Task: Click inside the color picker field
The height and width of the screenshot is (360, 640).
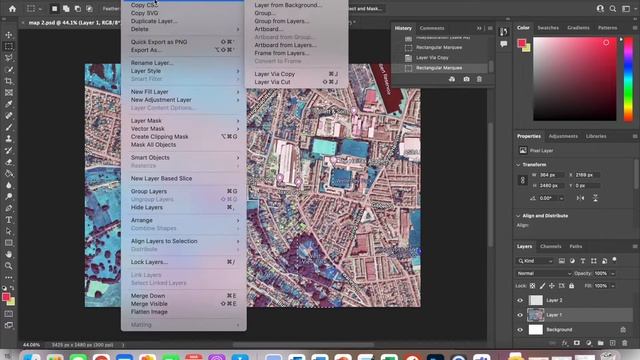Action: click(x=575, y=79)
